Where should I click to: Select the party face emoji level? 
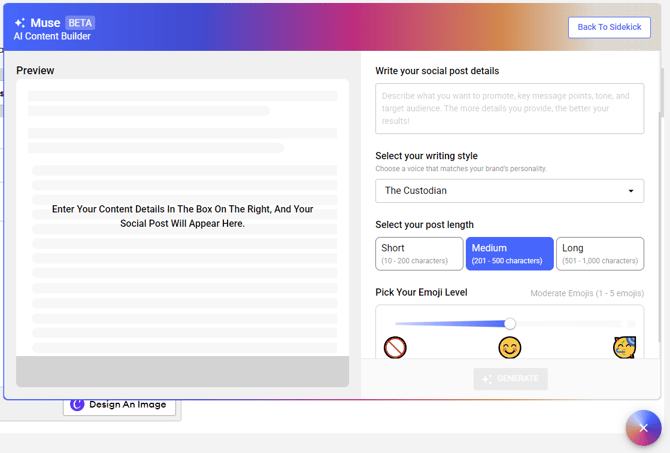coord(624,347)
